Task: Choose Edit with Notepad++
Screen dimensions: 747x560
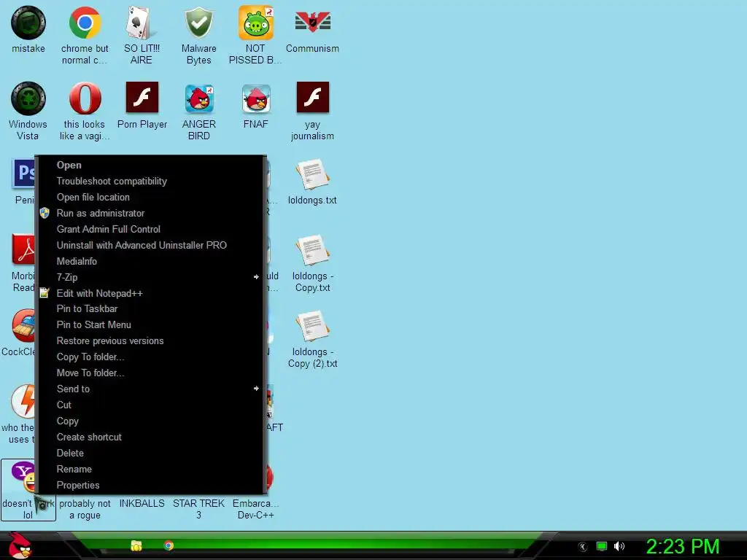Action: [150, 293]
